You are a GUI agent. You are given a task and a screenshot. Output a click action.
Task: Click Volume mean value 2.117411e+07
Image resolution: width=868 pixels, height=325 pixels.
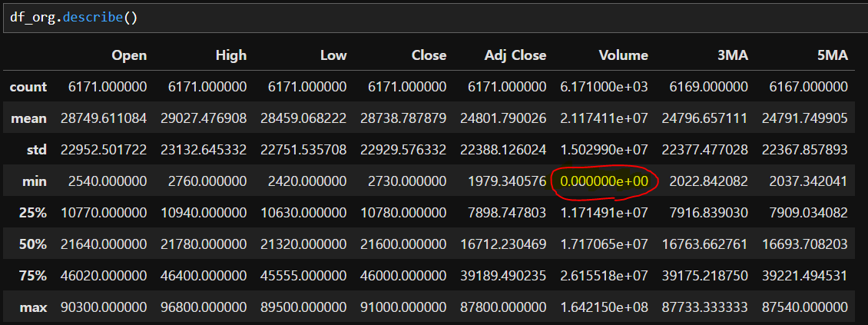pos(604,118)
